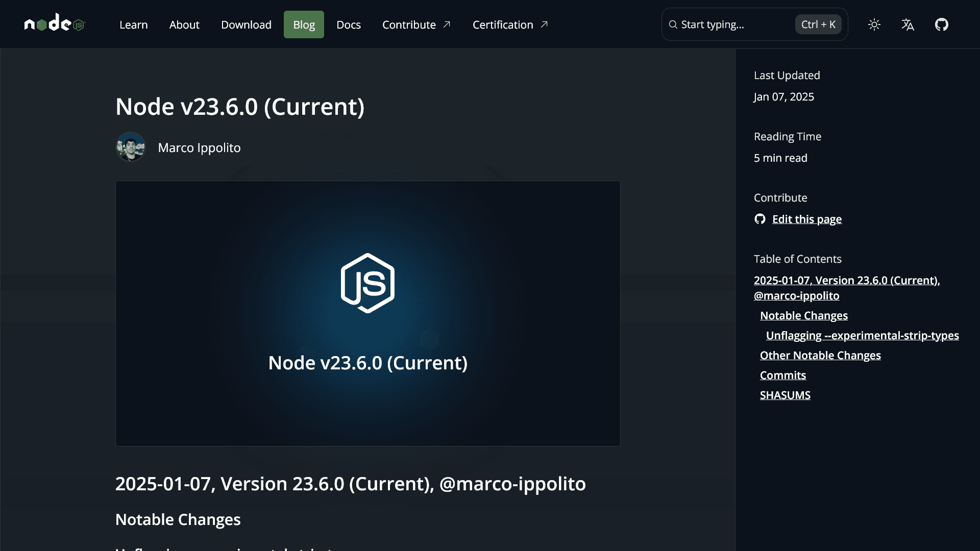
Task: Toggle the light/dark theme sun icon
Action: 874,24
